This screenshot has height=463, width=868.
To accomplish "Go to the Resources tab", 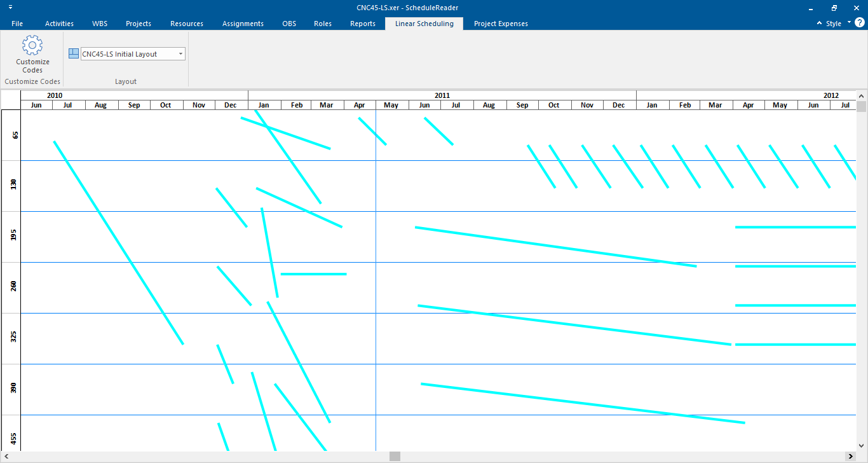I will click(187, 24).
